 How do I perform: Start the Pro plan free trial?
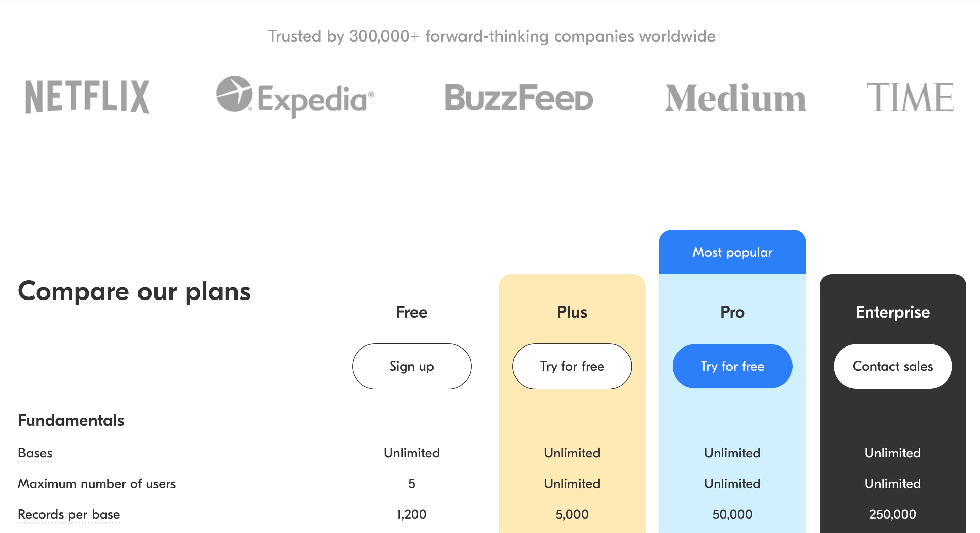(x=732, y=366)
